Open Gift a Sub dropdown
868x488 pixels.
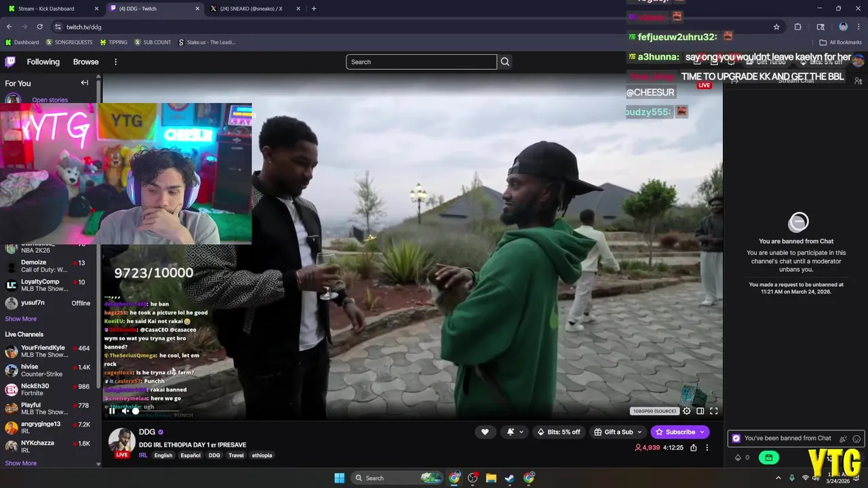click(618, 432)
